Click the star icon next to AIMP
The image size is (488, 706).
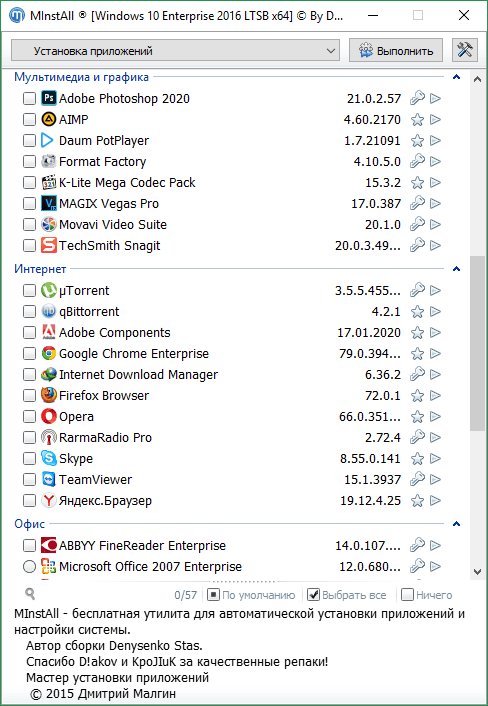pos(417,119)
